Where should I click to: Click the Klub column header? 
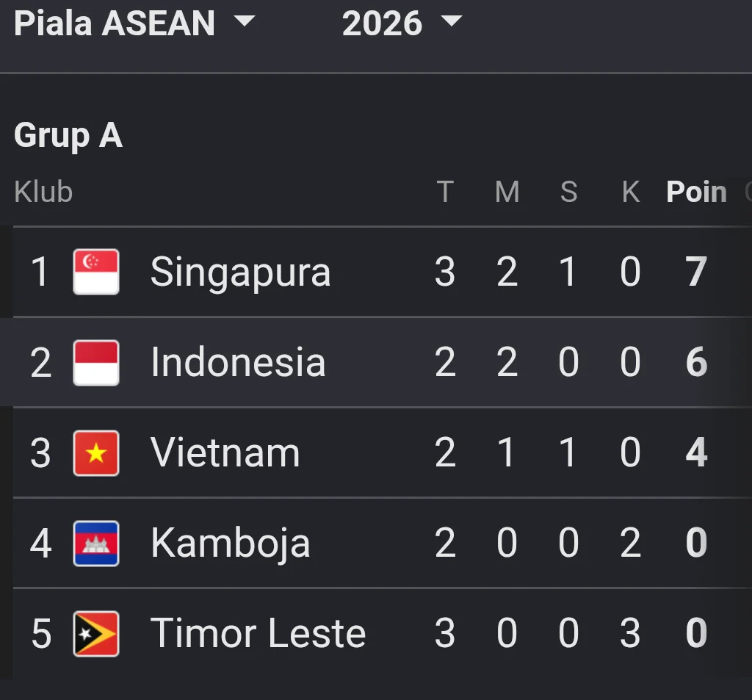[x=43, y=192]
